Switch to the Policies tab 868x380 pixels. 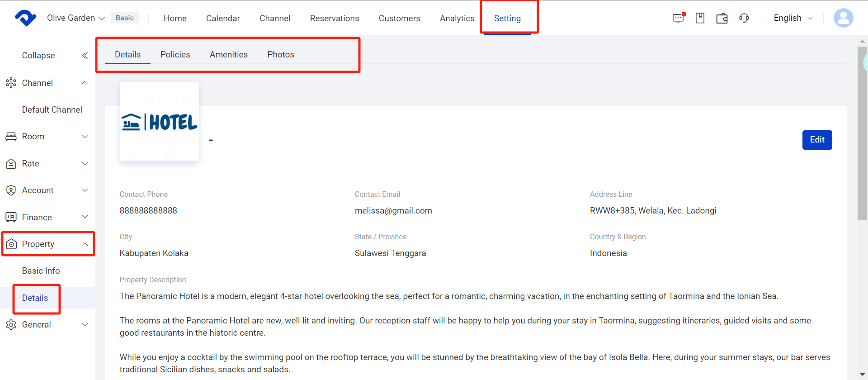(175, 55)
